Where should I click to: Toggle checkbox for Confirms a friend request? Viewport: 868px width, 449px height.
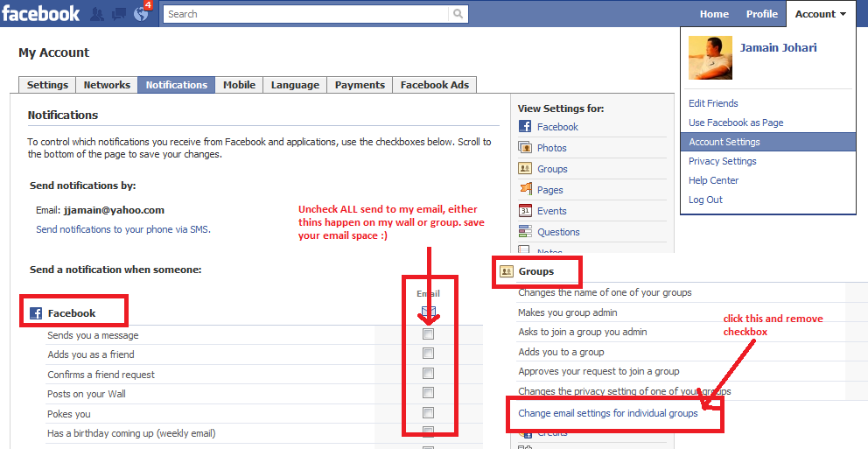click(x=428, y=373)
